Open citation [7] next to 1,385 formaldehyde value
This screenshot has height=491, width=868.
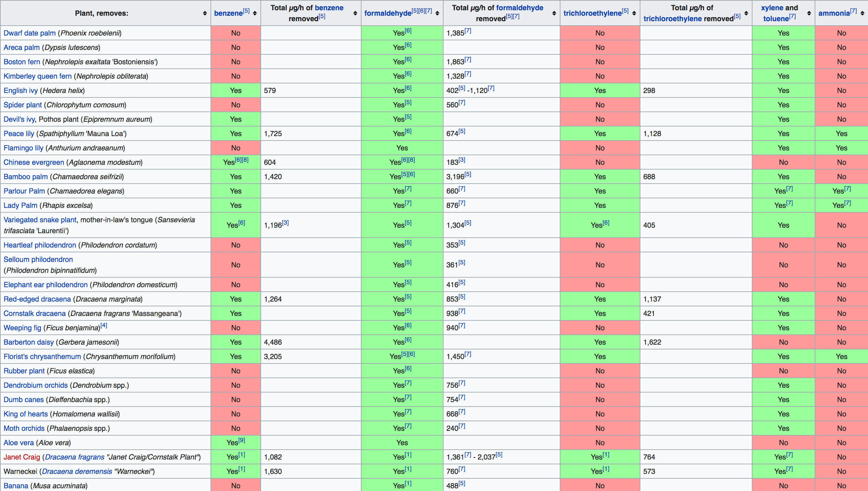pos(468,30)
